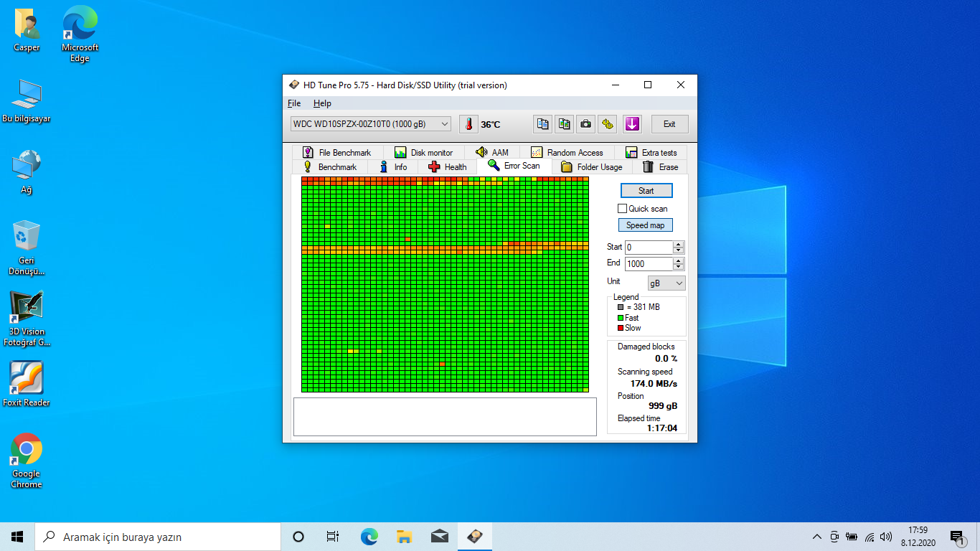Click the camera save screenshot icon
Screen dimensions: 980x551
coord(586,124)
